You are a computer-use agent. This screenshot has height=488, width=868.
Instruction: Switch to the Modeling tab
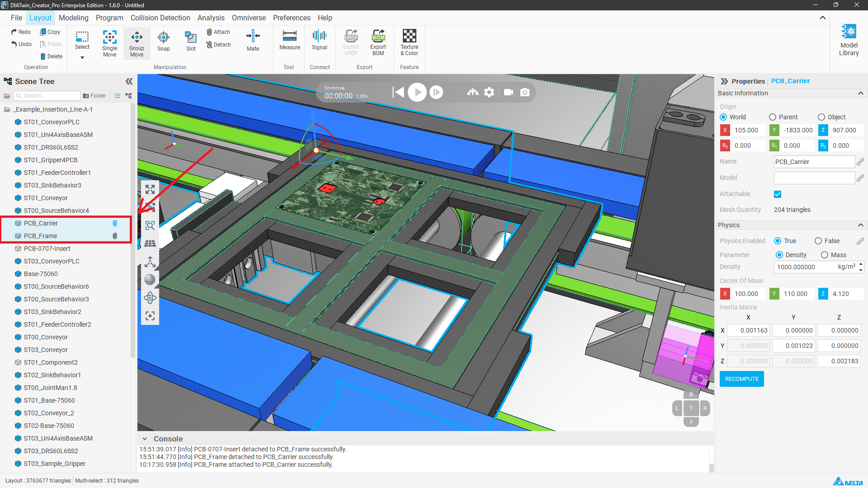click(74, 18)
